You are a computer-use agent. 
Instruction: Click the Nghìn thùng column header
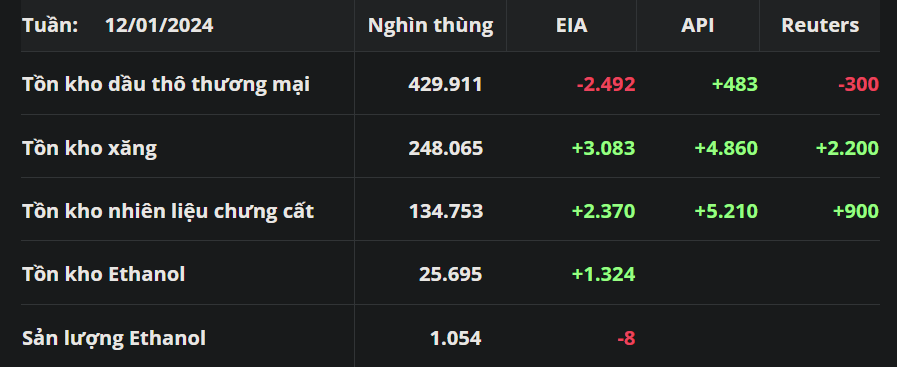point(430,26)
